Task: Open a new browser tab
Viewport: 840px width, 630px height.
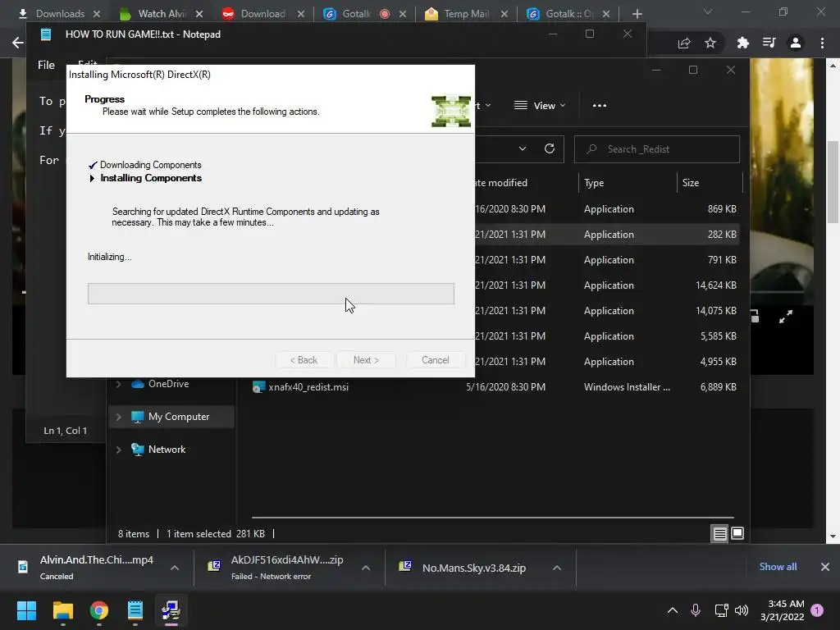Action: [637, 14]
